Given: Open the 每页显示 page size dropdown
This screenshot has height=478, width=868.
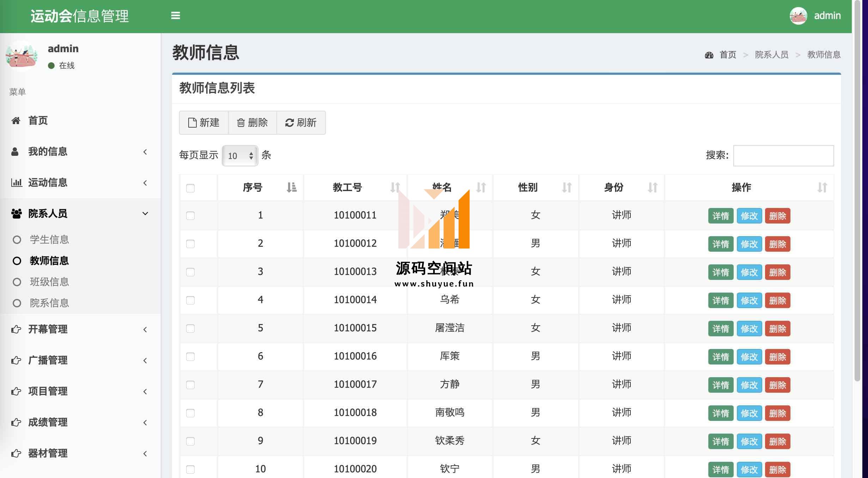Looking at the screenshot, I should [240, 155].
